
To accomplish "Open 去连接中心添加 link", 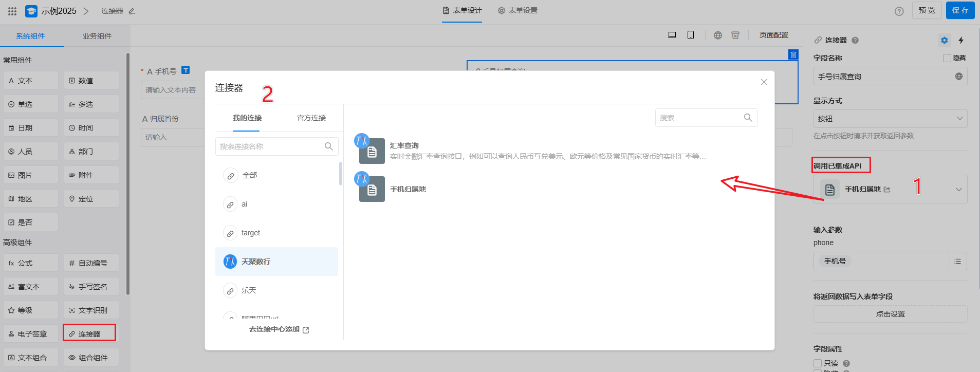I will click(279, 329).
